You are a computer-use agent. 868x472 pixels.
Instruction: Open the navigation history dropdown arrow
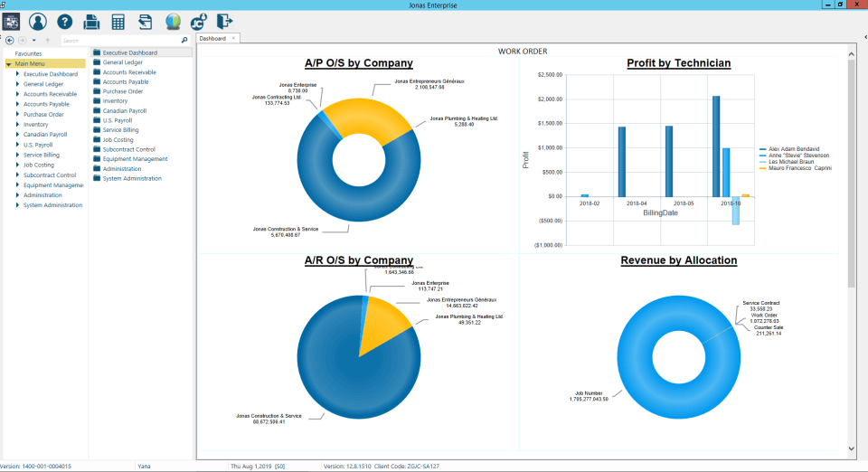[33, 41]
